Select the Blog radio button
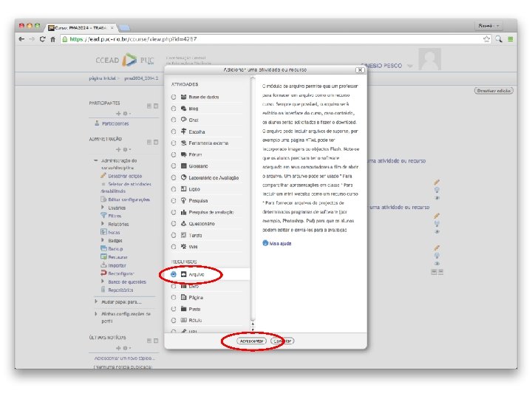The image size is (532, 399). (174, 108)
